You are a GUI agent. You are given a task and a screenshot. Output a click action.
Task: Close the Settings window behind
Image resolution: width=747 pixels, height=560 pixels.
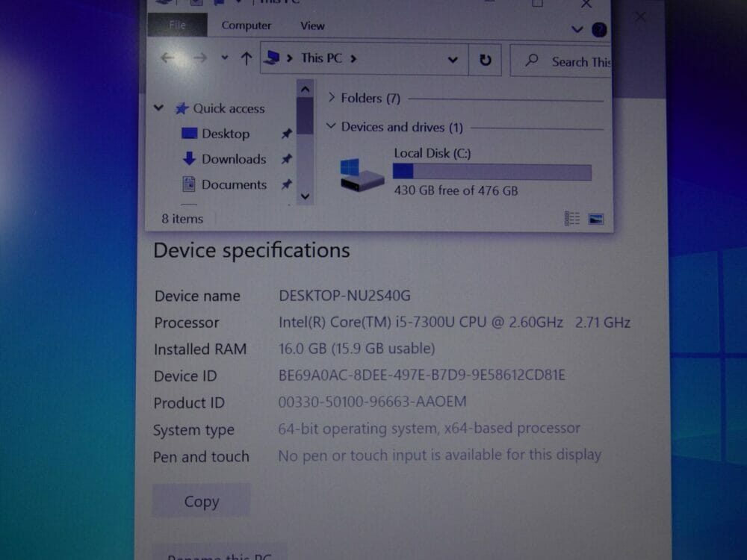click(640, 17)
